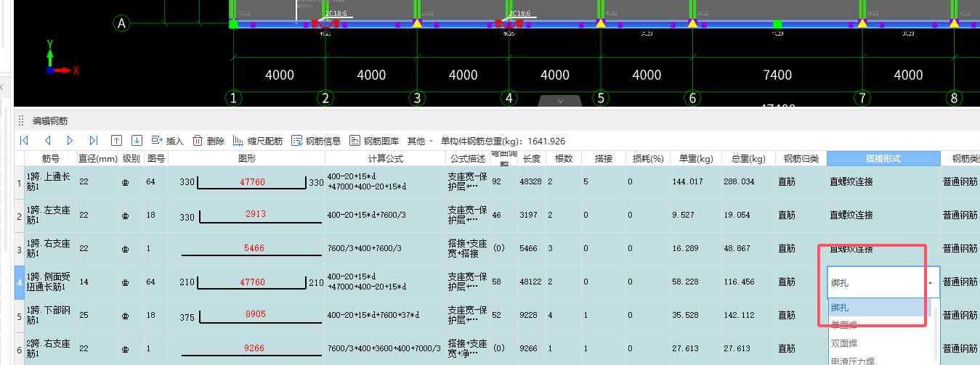980x365 pixels.
Task: Move selected rebar row down
Action: (x=137, y=141)
